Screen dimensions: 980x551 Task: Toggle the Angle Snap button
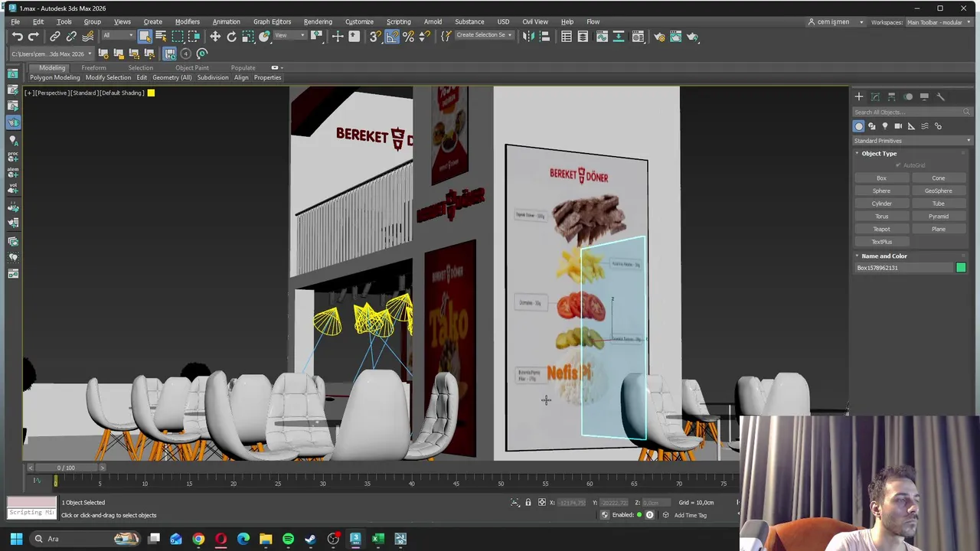(x=392, y=37)
